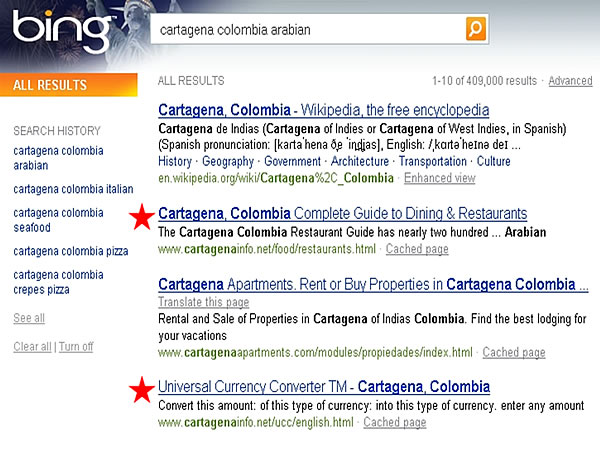Open Cached page for cartagenaapartments.com result

515,353
